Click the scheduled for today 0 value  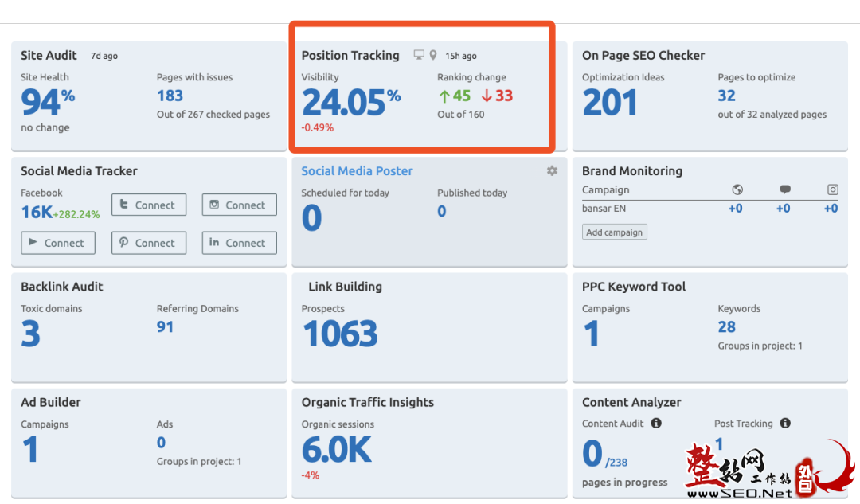point(311,217)
